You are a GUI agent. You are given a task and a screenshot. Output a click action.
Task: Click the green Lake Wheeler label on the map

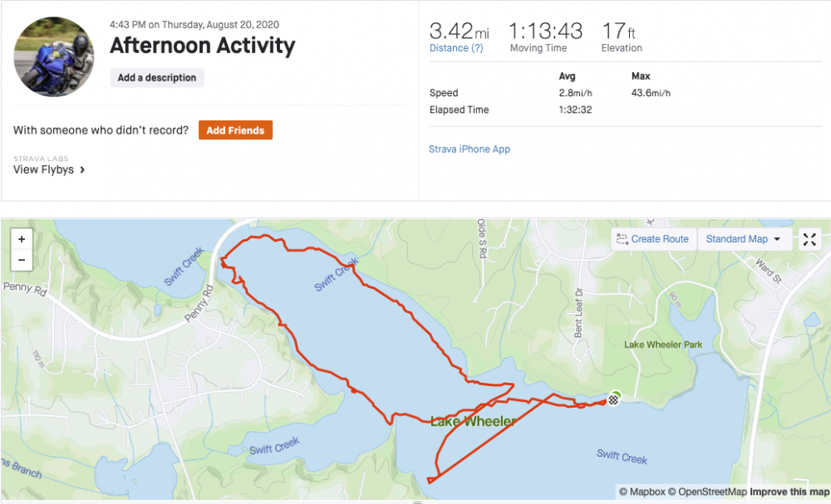(x=473, y=422)
